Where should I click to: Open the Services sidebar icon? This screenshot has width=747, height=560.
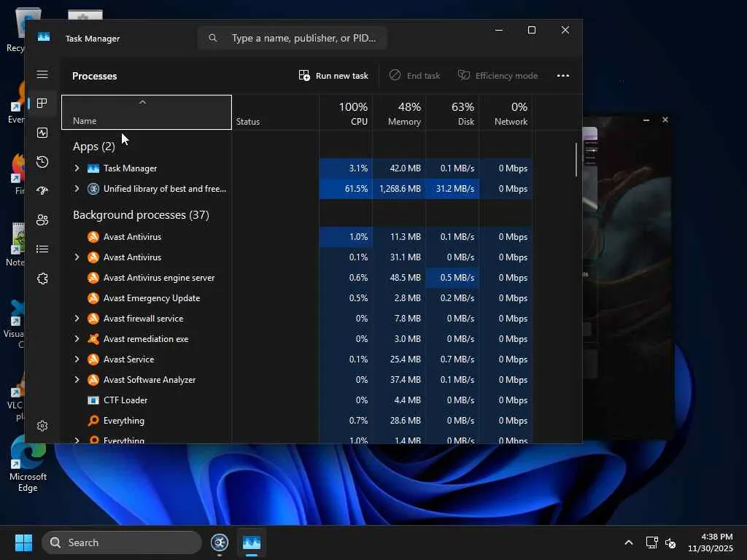pyautogui.click(x=42, y=279)
